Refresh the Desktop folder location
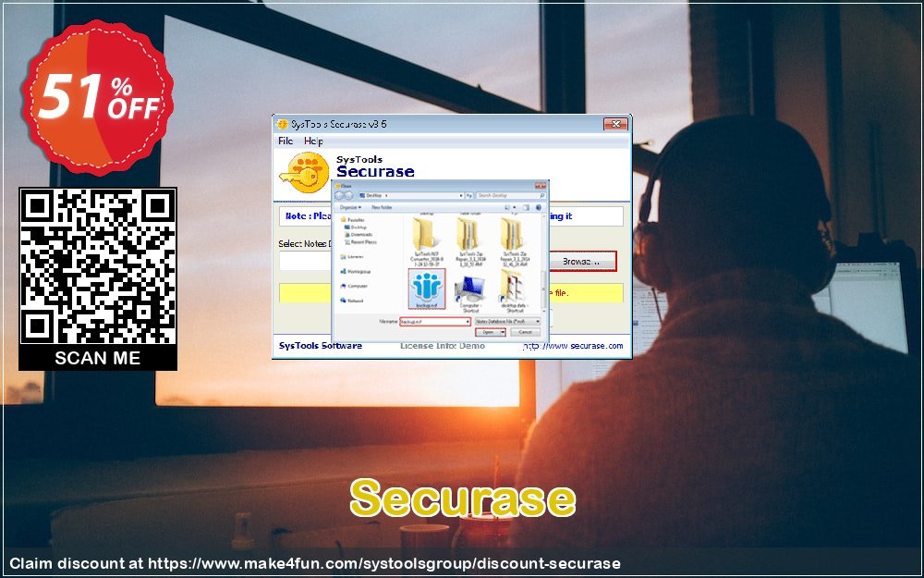924x578 pixels. point(469,195)
